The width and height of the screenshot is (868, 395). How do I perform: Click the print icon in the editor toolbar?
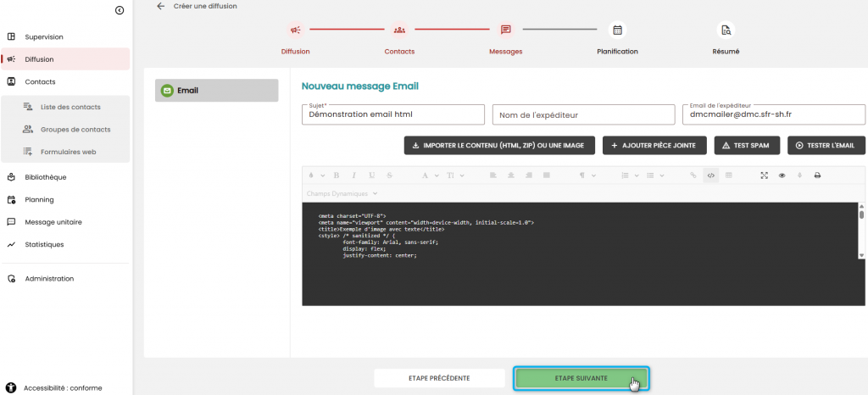pyautogui.click(x=817, y=175)
